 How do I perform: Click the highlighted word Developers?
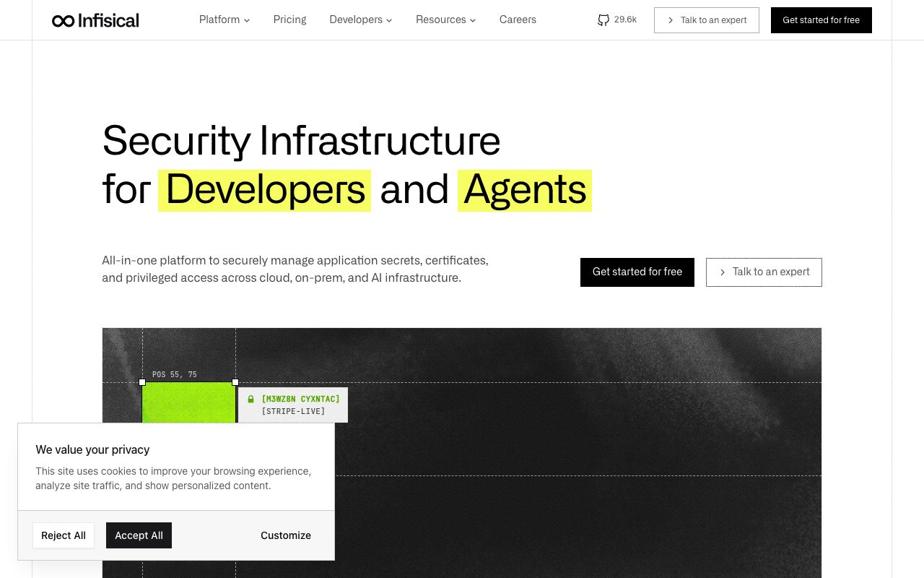pos(265,190)
